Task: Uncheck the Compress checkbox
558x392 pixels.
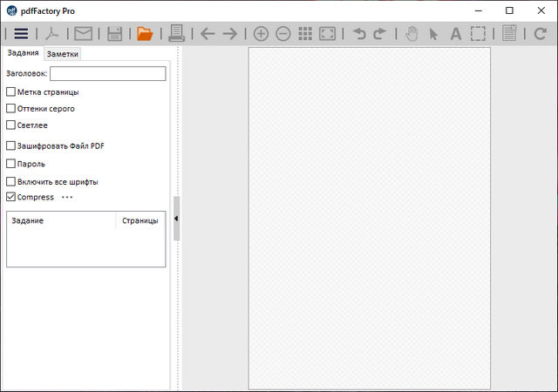Action: click(11, 197)
